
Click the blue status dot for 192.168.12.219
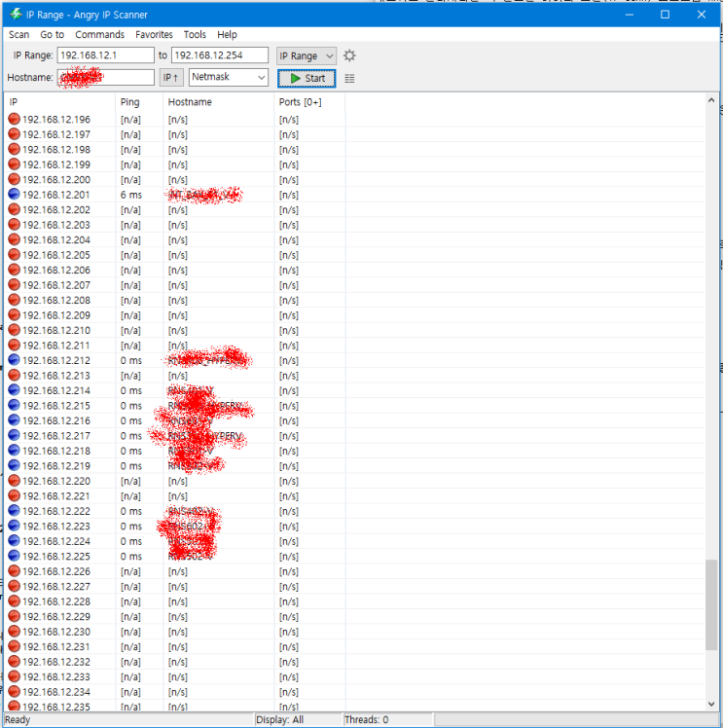[14, 465]
